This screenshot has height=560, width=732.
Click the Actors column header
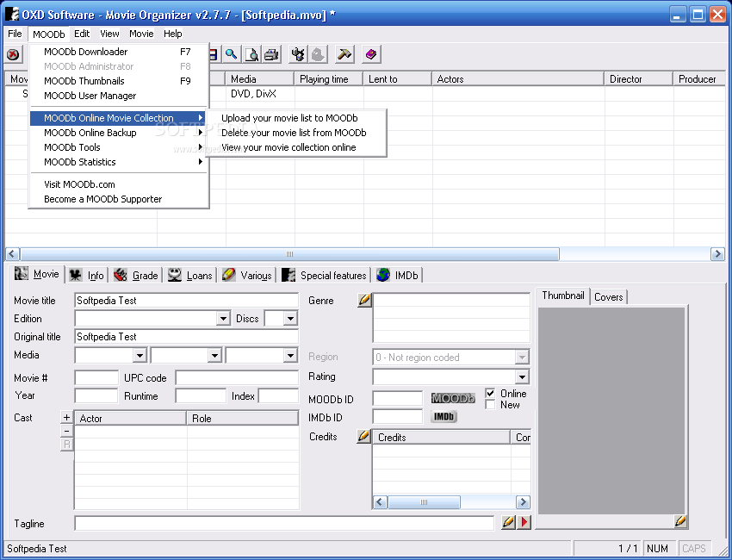coord(518,79)
